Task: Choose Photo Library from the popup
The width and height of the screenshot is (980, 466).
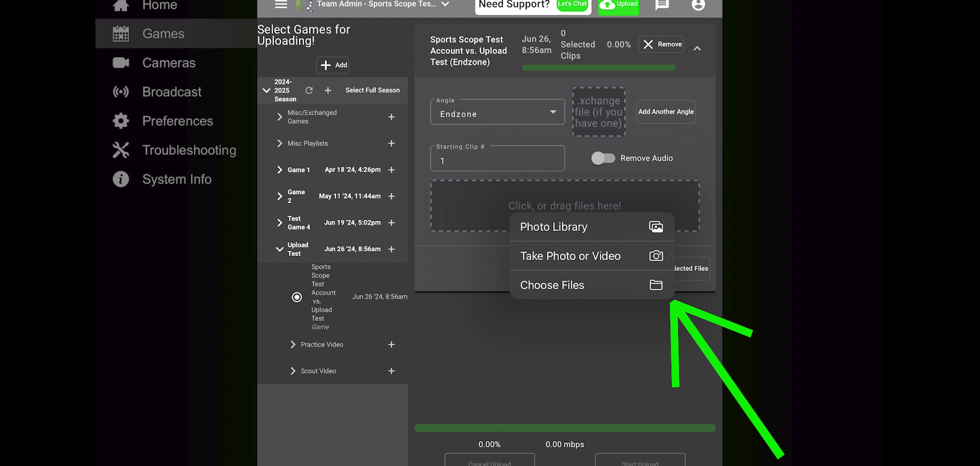Action: 592,227
